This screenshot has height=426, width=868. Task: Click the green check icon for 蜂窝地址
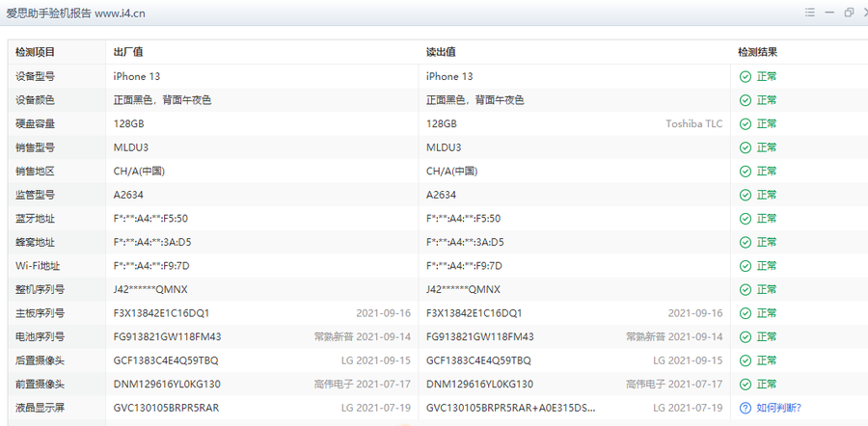pyautogui.click(x=746, y=242)
